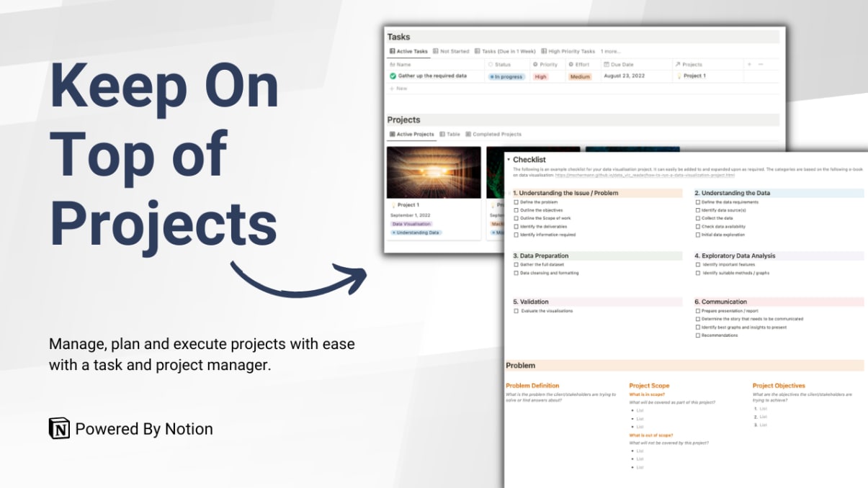Viewport: 868px width, 488px height.
Task: Click the Notion logo next to Powered By Notion
Action: coord(61,429)
